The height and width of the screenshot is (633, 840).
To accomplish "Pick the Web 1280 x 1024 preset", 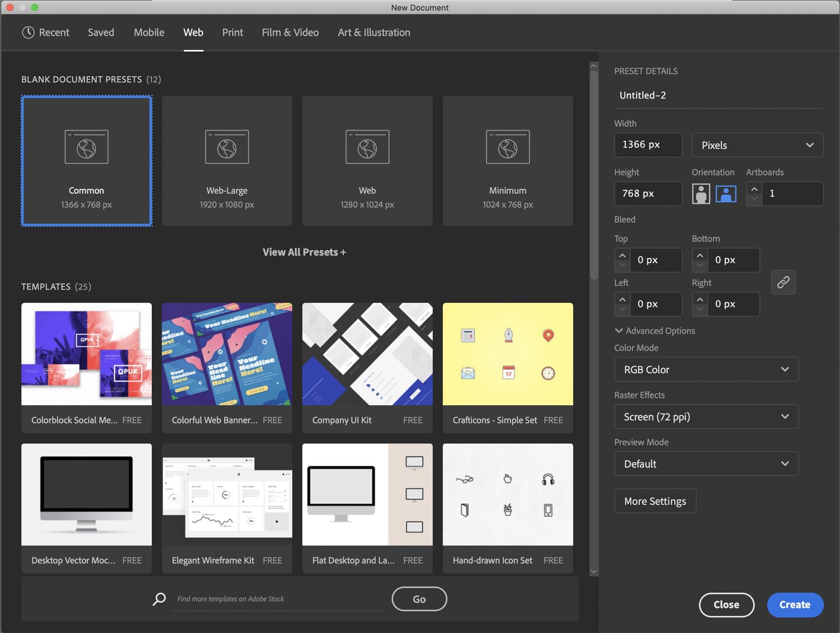I will pos(367,161).
